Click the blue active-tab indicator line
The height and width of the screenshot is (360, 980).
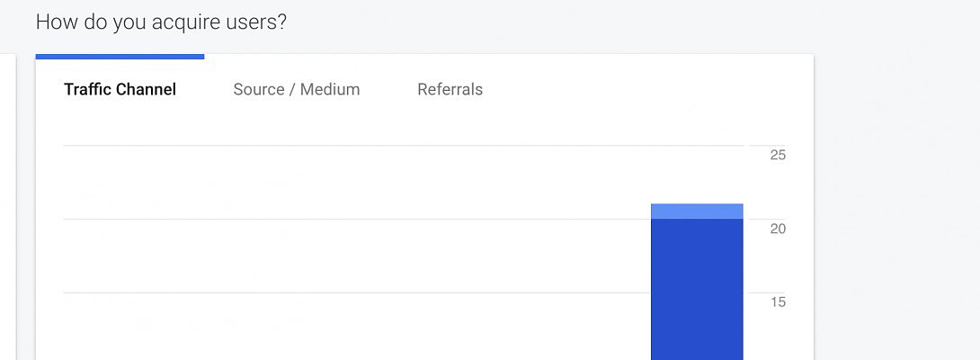tap(120, 57)
